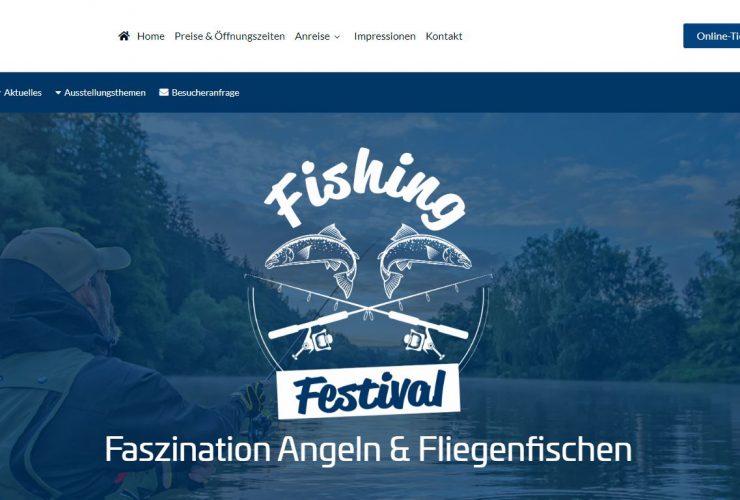Expand the chevron next to Anreise
This screenshot has height=500, width=740.
337,37
